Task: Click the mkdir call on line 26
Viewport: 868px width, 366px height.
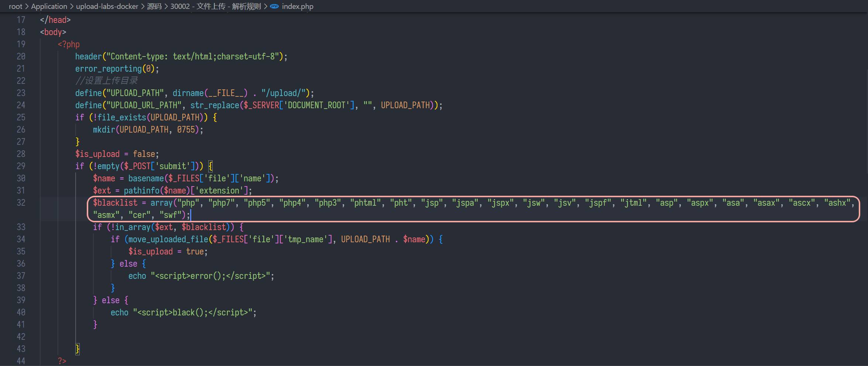Action: (104, 130)
